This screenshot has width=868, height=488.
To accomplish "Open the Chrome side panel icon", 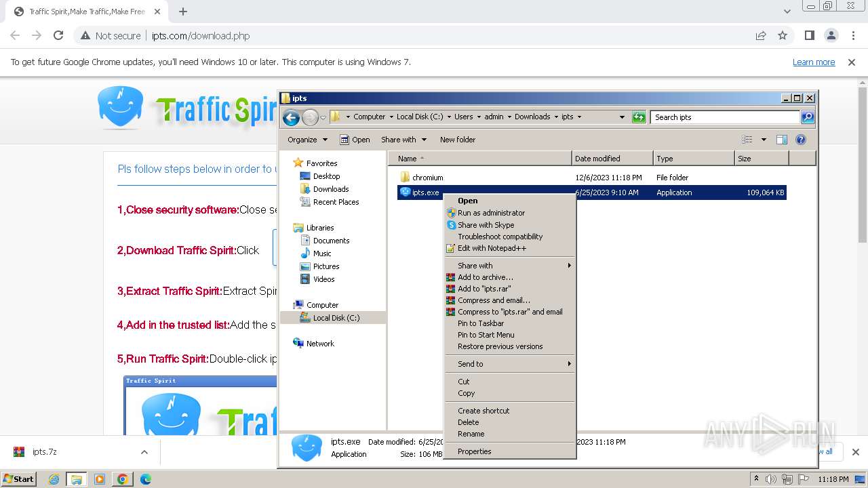I will pyautogui.click(x=810, y=36).
